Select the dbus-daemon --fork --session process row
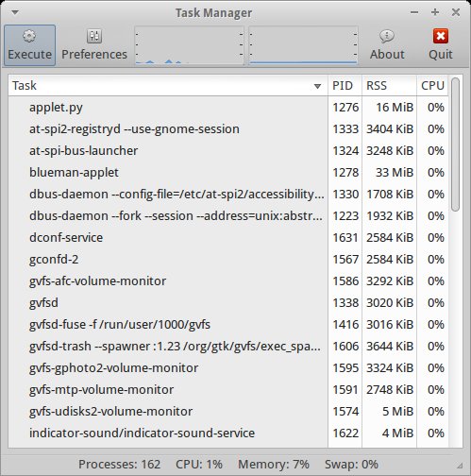Screen dimensions: 471x476 [228, 216]
